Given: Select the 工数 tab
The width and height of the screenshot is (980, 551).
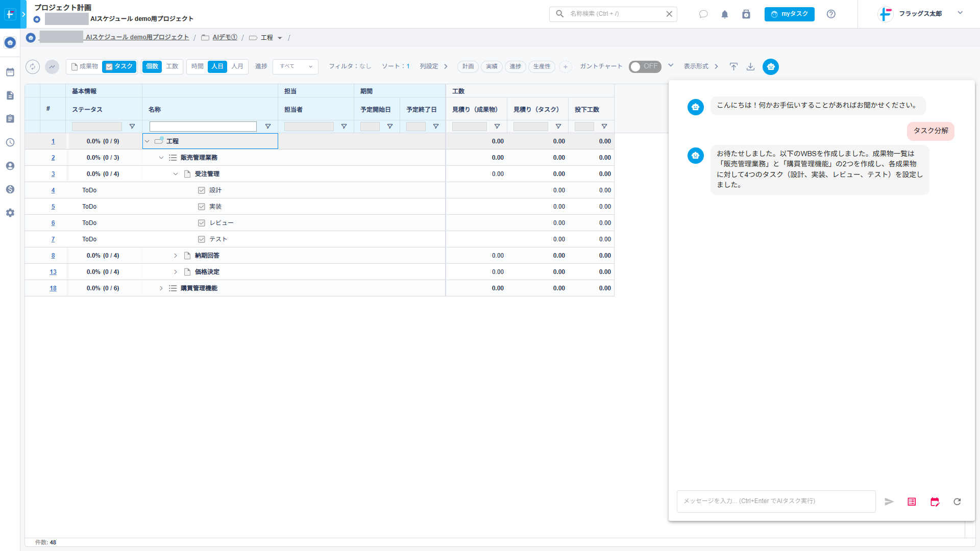Looking at the screenshot, I should pos(172,67).
